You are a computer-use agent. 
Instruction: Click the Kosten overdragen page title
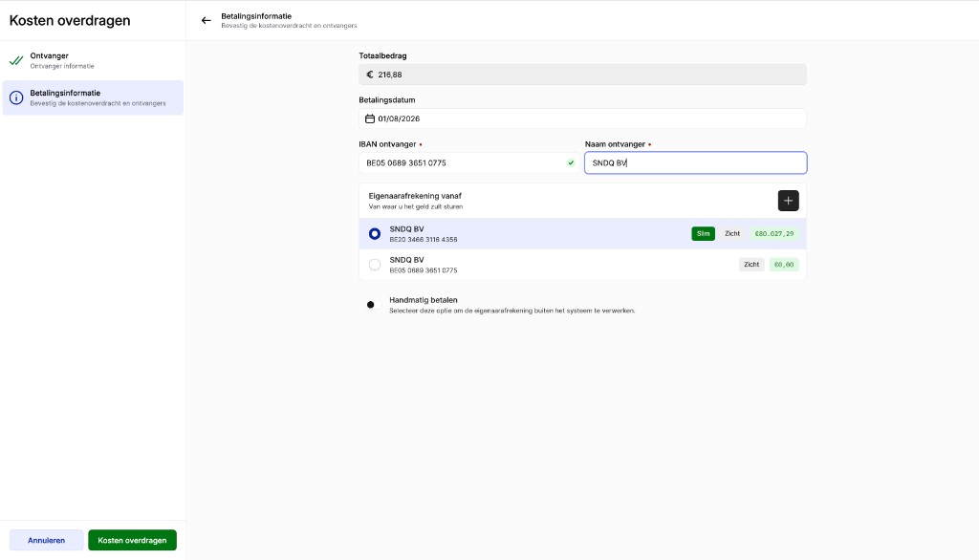coord(70,21)
